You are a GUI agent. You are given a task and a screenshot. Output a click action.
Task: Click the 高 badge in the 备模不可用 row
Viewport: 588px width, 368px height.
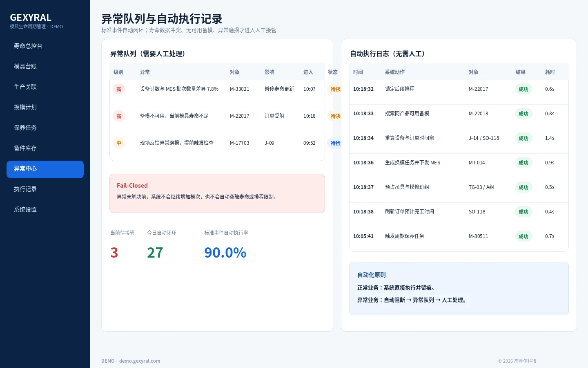tap(119, 116)
